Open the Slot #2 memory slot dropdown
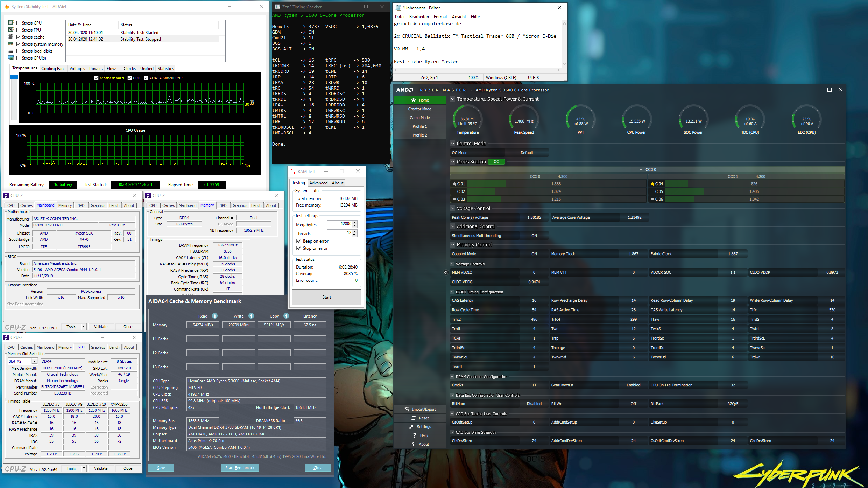The height and width of the screenshot is (488, 868). click(x=34, y=361)
